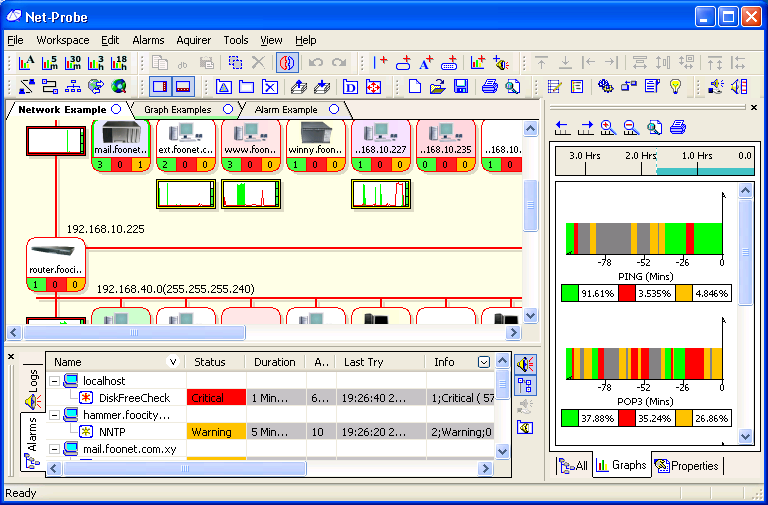The image size is (768, 505).
Task: Click the network map scroll-right arrow
Action: click(513, 333)
